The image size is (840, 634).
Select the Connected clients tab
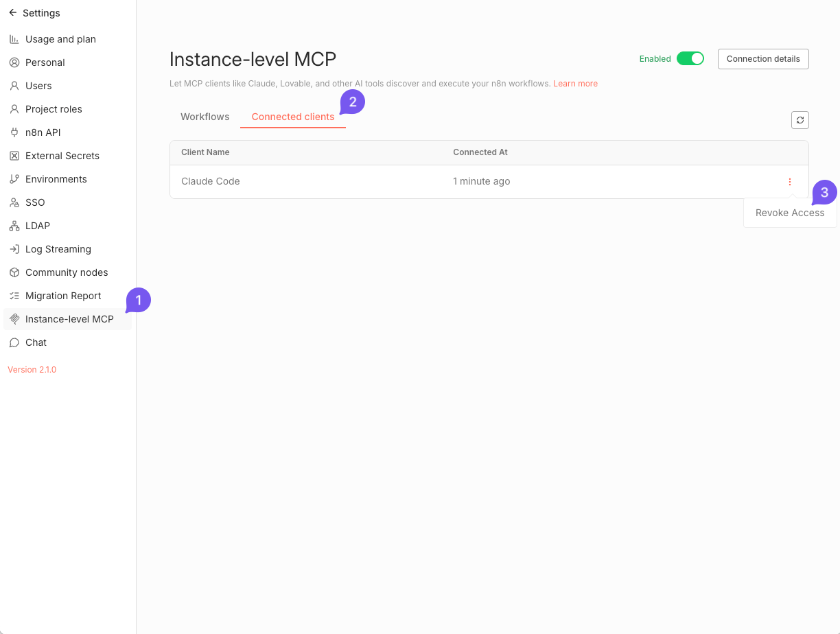pyautogui.click(x=292, y=117)
